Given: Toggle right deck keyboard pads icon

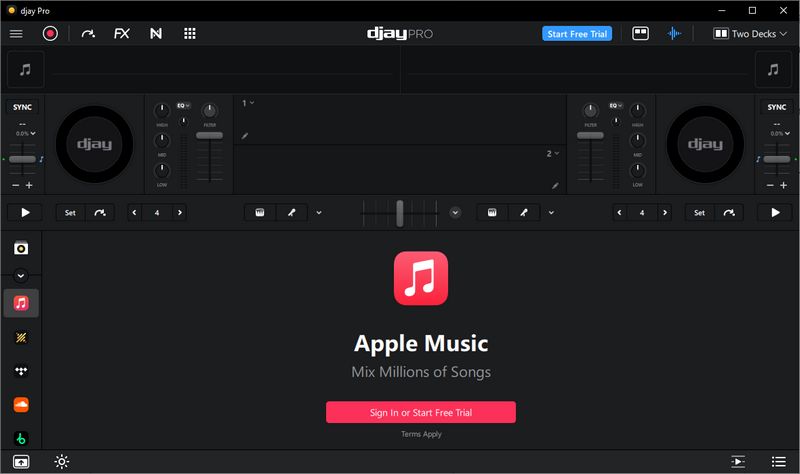Looking at the screenshot, I should (x=492, y=213).
